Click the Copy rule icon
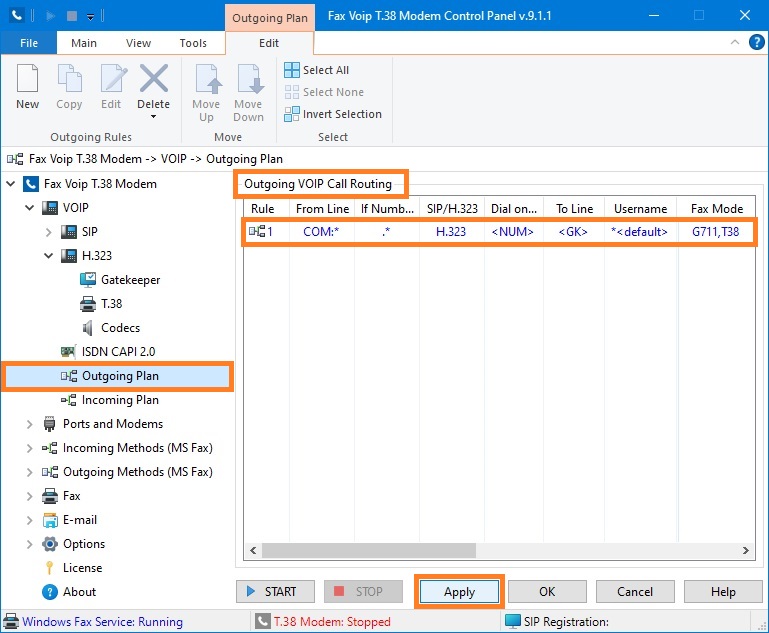Screen dimensions: 769x633 [69, 78]
